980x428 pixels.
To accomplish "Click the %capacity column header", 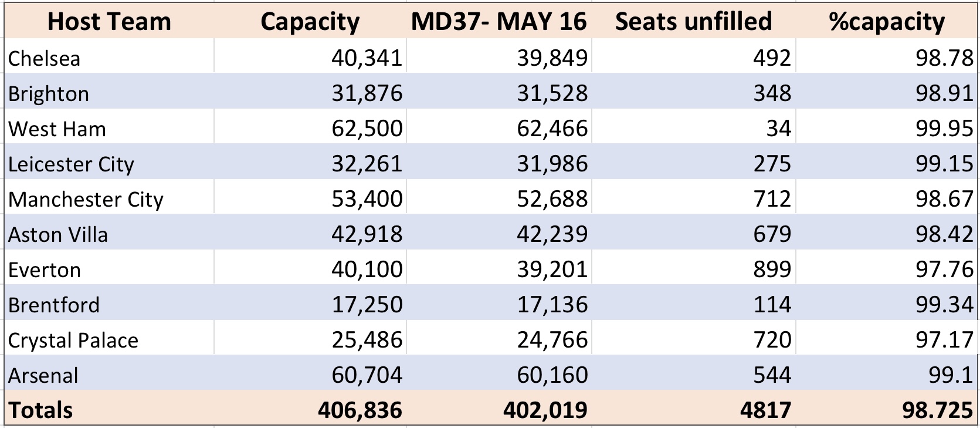I will 887,22.
